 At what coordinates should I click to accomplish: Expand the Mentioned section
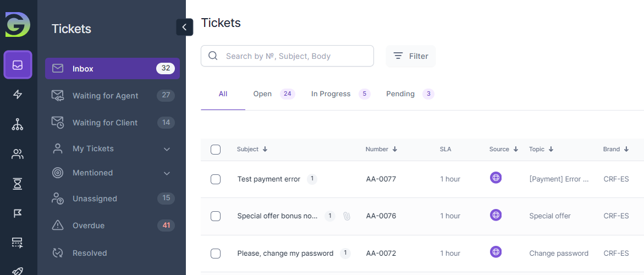[x=167, y=173]
